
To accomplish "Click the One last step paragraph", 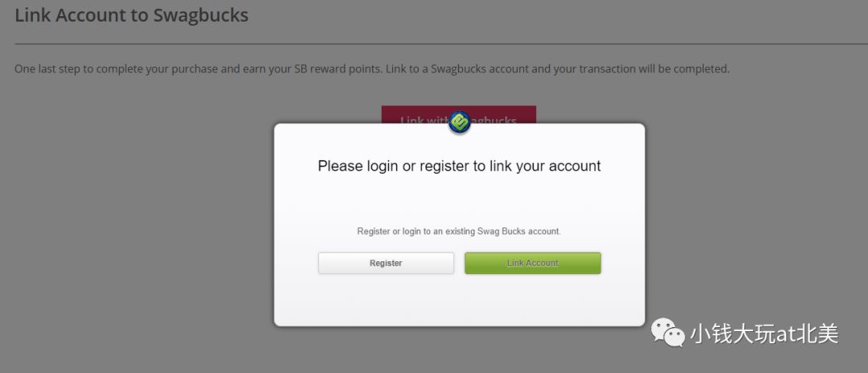I will coord(372,70).
